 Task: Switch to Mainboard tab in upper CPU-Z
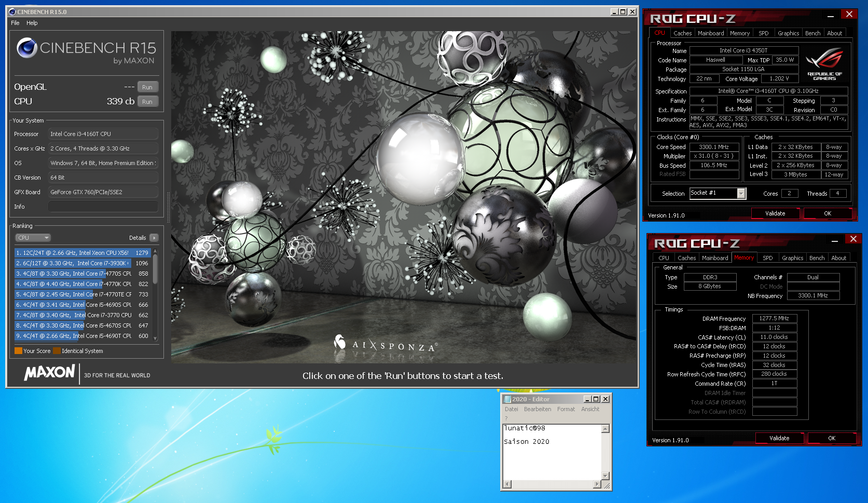tap(711, 33)
